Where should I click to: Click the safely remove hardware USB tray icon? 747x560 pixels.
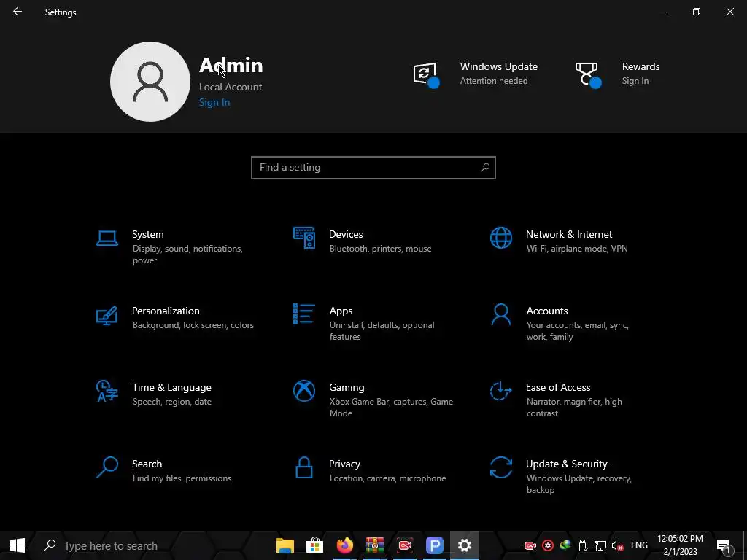pyautogui.click(x=583, y=545)
